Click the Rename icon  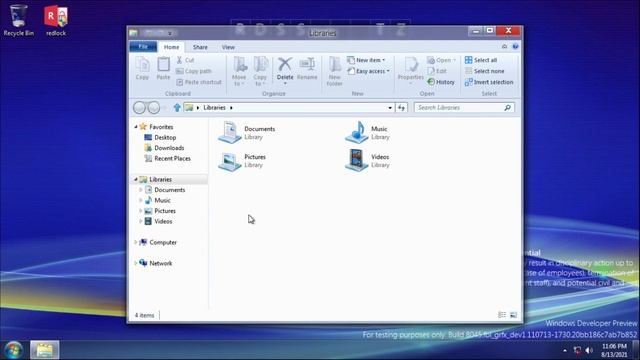coord(307,64)
